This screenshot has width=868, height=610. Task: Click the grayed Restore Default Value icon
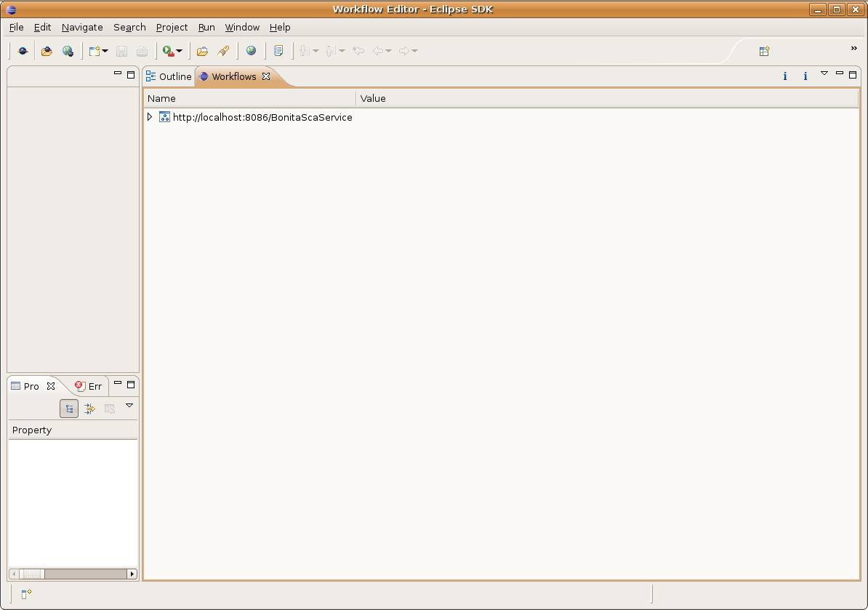click(x=110, y=409)
